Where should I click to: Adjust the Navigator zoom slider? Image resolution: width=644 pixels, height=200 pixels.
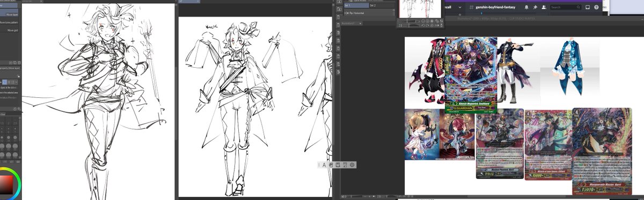(407, 21)
